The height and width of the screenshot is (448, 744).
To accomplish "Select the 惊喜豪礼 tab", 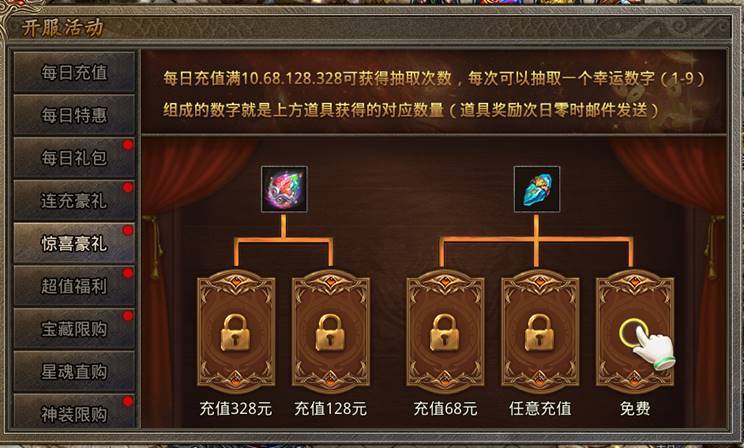I will tap(74, 243).
